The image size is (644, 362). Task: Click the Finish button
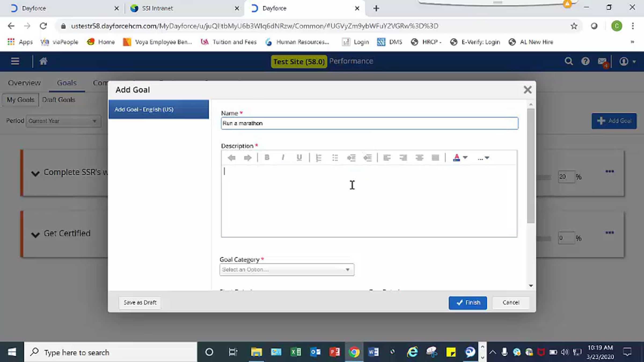[468, 303]
